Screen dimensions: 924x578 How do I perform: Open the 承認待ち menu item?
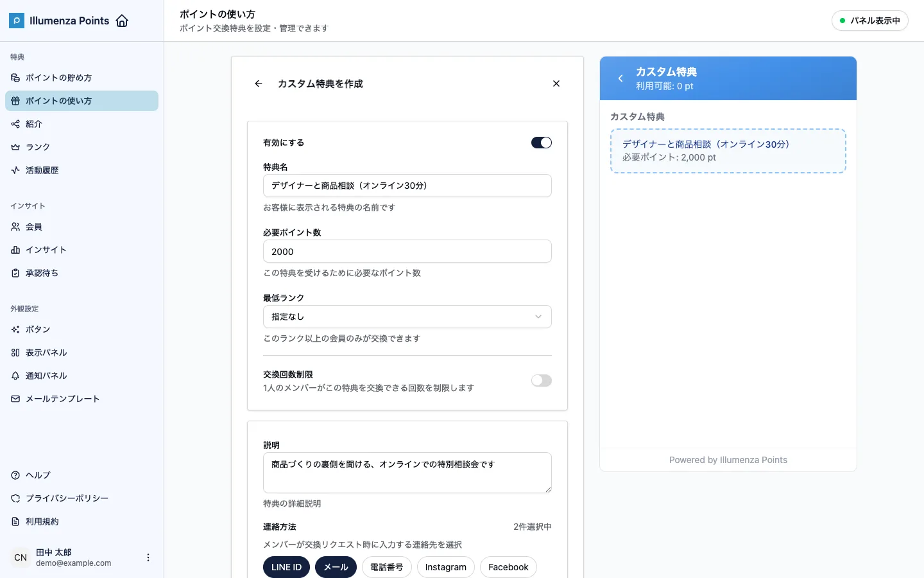81,273
